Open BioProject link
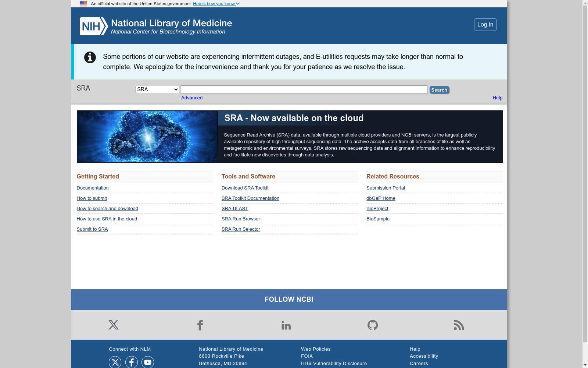This screenshot has height=368, width=588. coord(377,209)
